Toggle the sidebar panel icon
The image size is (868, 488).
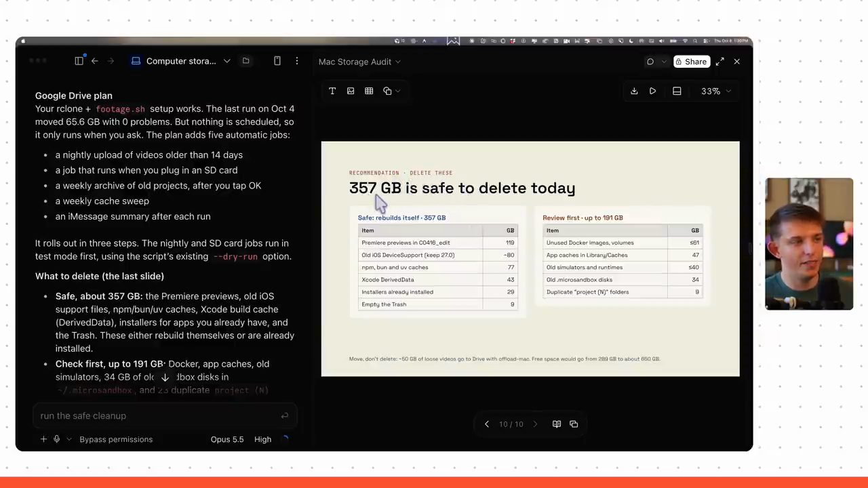[x=79, y=61]
